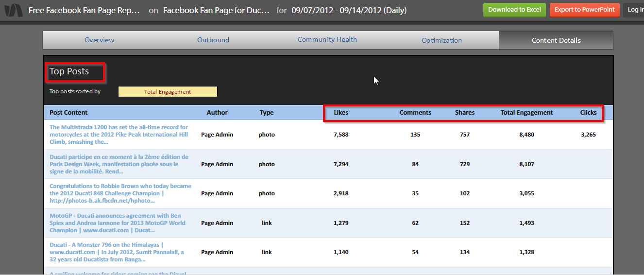
Task: Switch to the Outbound tab
Action: (213, 40)
